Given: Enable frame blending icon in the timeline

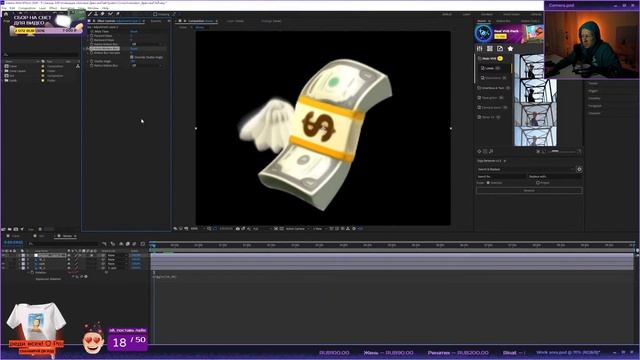Looking at the screenshot, I should 127,244.
